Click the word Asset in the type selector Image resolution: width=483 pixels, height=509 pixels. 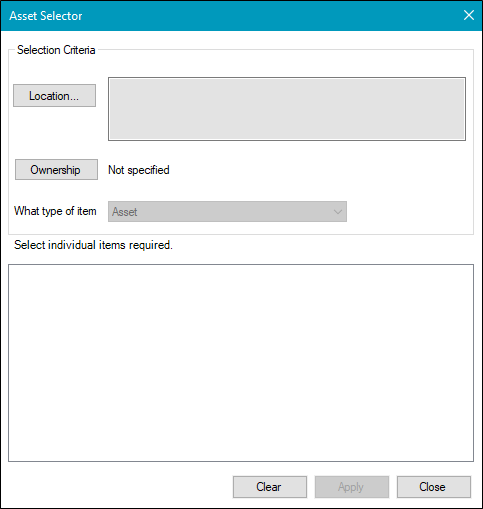pos(124,212)
